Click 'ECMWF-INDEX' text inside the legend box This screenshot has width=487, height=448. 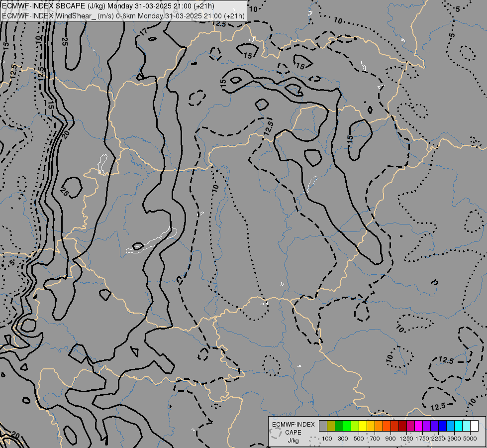tap(293, 425)
